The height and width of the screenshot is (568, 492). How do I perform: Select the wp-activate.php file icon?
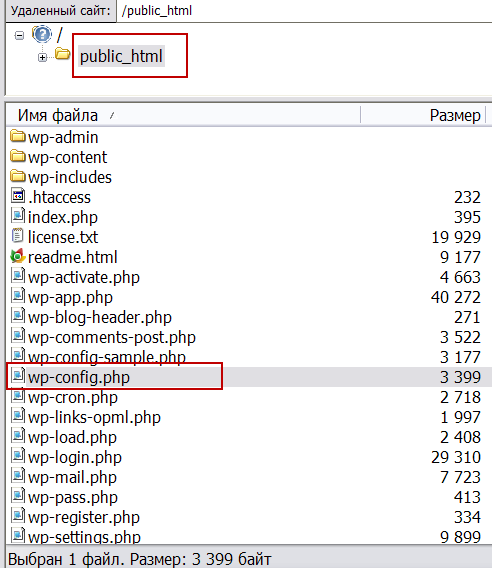click(x=18, y=276)
